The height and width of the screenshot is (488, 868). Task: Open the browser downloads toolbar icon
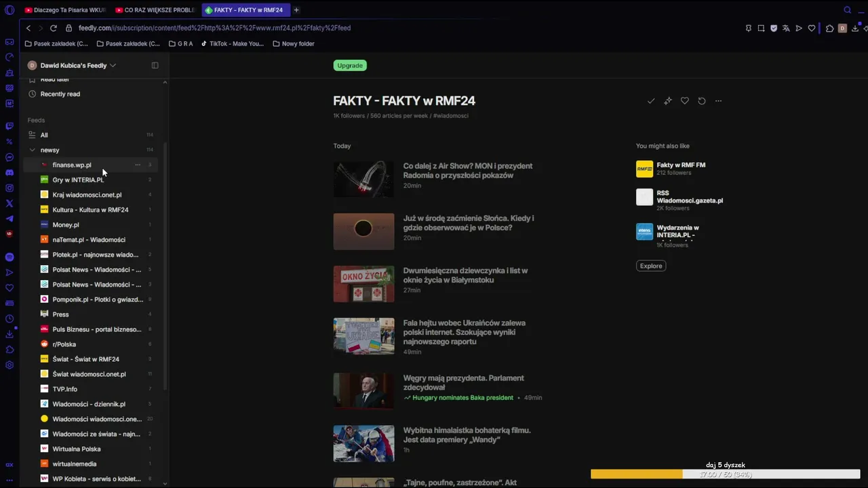click(855, 28)
